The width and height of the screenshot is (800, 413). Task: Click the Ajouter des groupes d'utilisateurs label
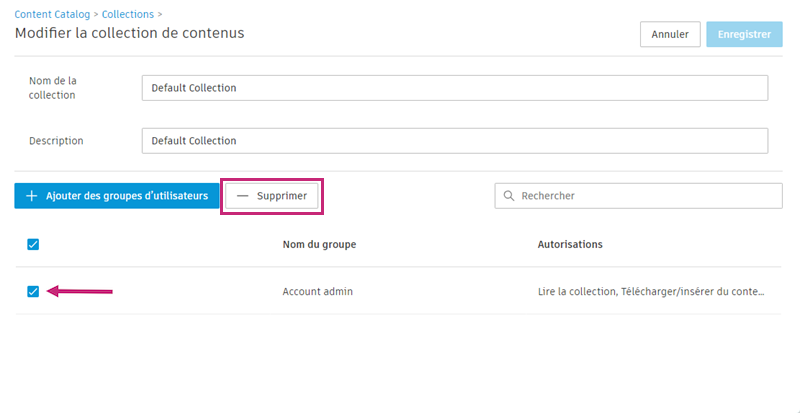(127, 196)
